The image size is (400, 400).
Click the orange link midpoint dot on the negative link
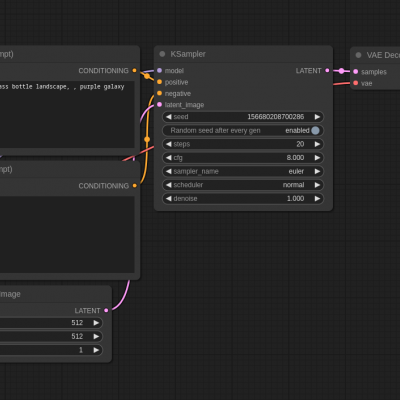(x=147, y=139)
